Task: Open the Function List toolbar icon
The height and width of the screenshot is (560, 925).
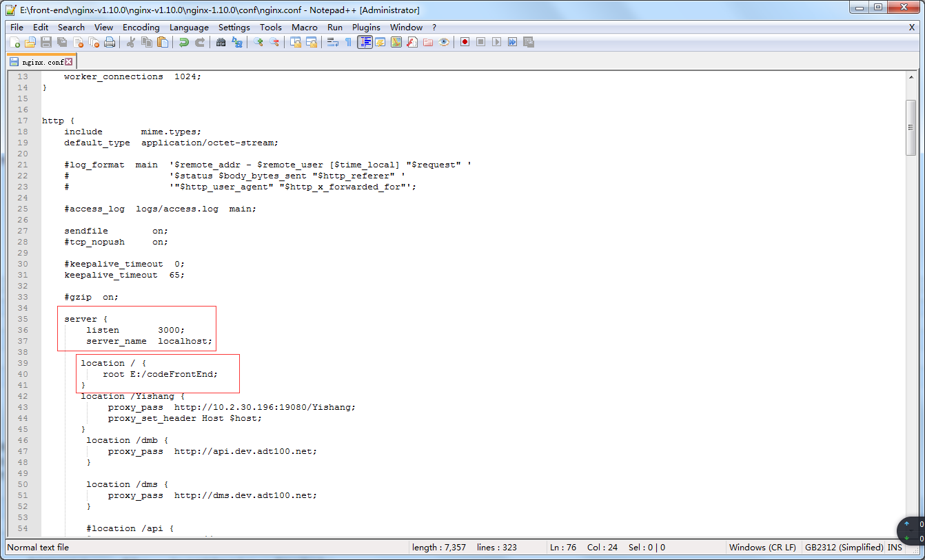Action: tap(412, 42)
